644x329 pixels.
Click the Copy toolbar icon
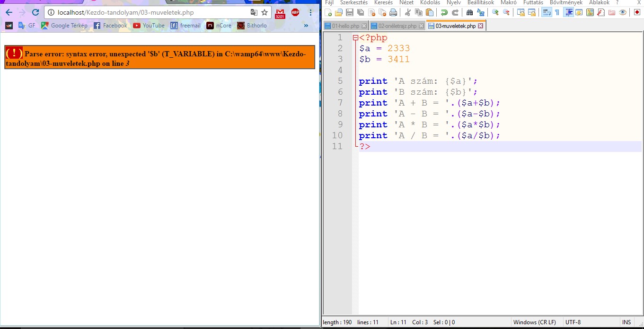tap(418, 12)
